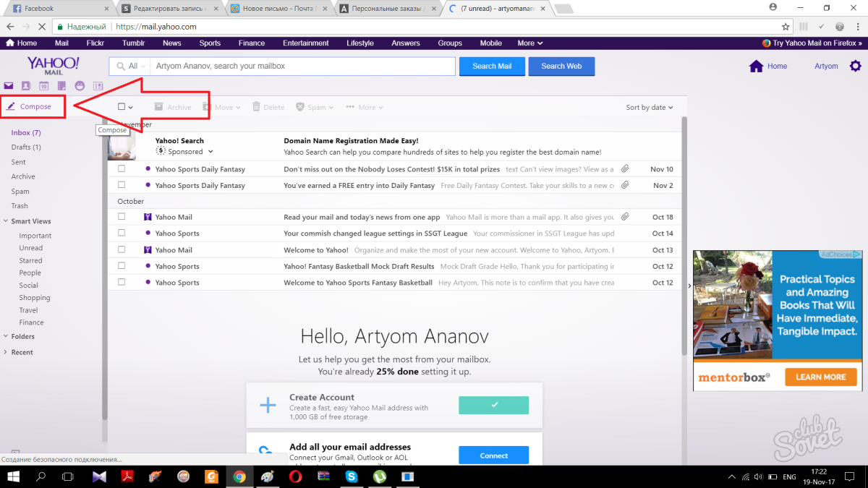Bookmark this page with the star icon
The width and height of the screenshot is (868, 488).
(x=786, y=27)
